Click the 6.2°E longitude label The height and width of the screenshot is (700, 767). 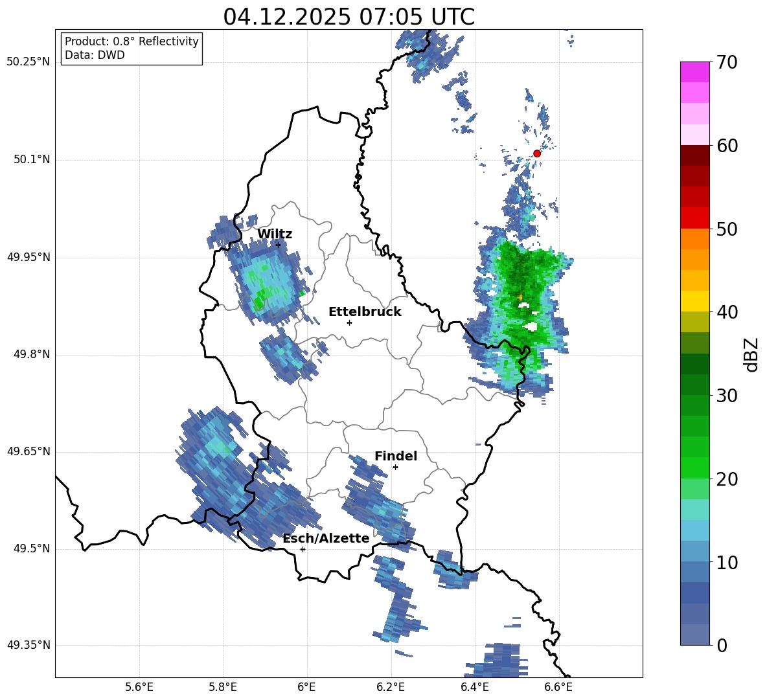(x=391, y=687)
